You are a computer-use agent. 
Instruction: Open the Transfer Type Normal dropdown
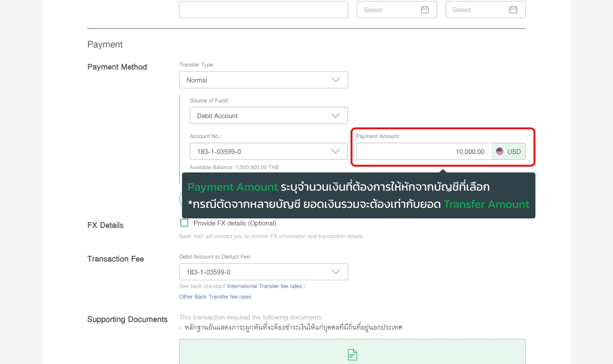(264, 80)
